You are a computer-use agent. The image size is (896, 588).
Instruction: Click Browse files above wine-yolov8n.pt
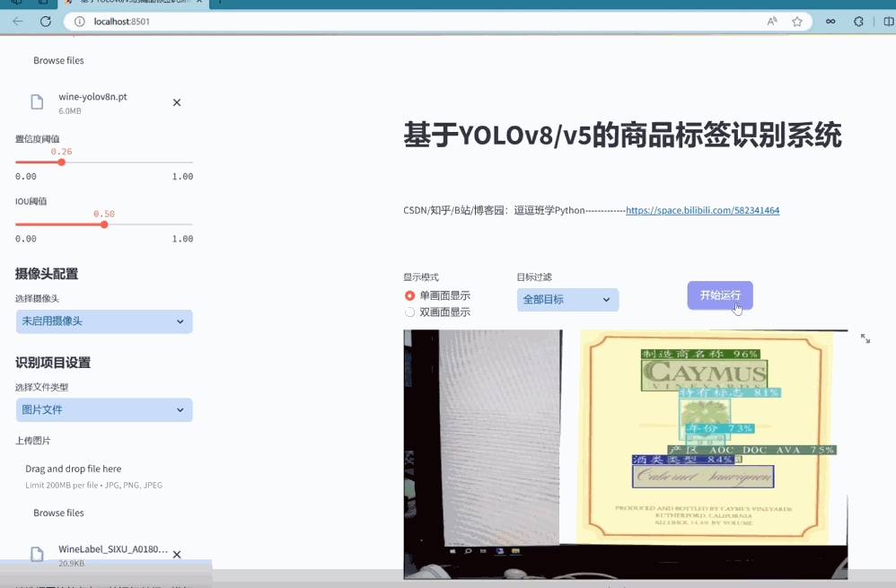[59, 60]
